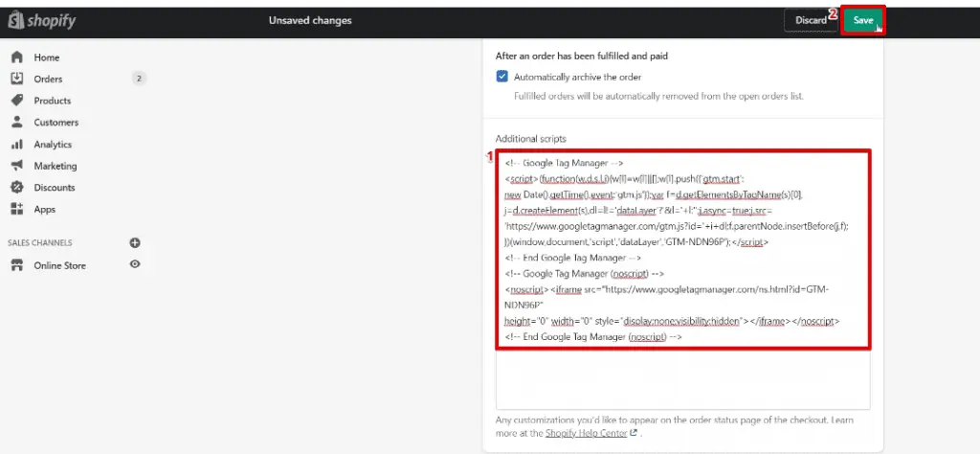This screenshot has height=454, width=980.
Task: Open Discounts page
Action: 55,188
